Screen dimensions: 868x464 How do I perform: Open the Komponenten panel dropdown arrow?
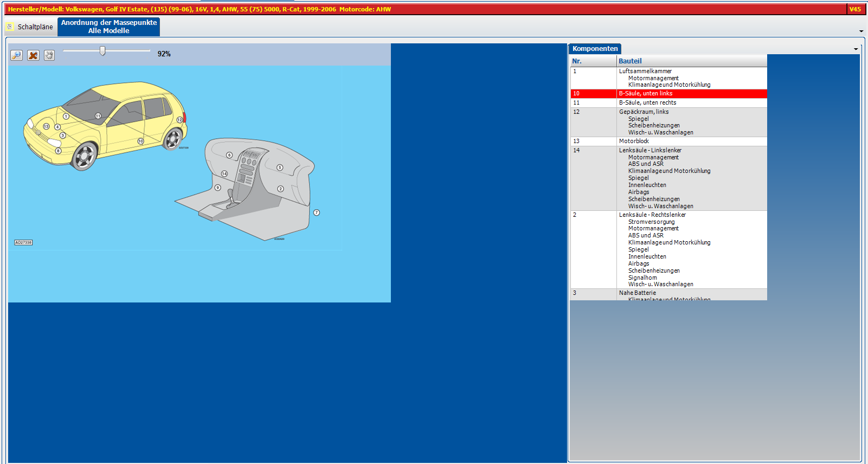point(856,49)
